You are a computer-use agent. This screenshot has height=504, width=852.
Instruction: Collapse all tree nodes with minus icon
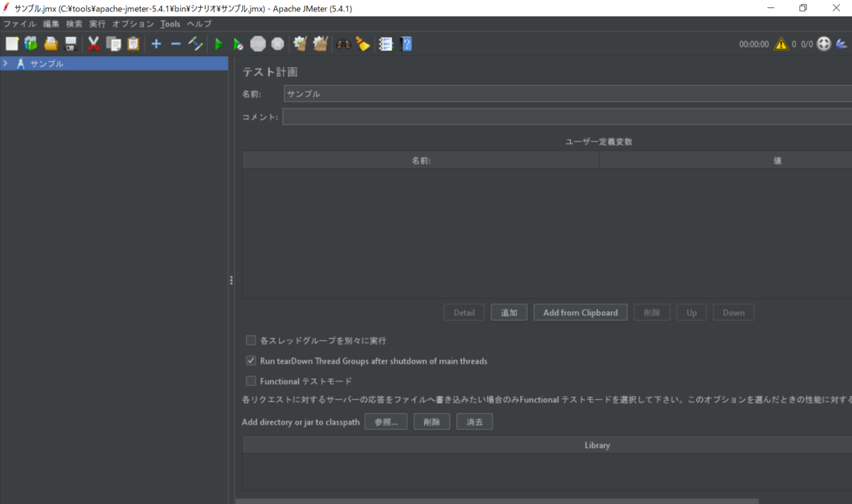coord(175,43)
